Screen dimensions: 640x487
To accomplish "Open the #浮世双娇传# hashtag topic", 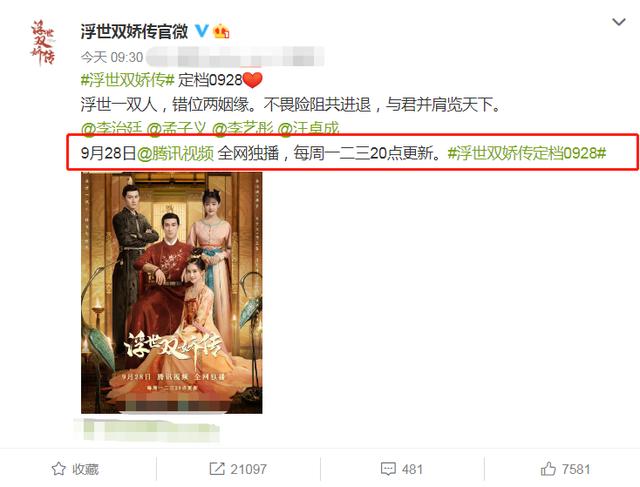I will [x=128, y=80].
